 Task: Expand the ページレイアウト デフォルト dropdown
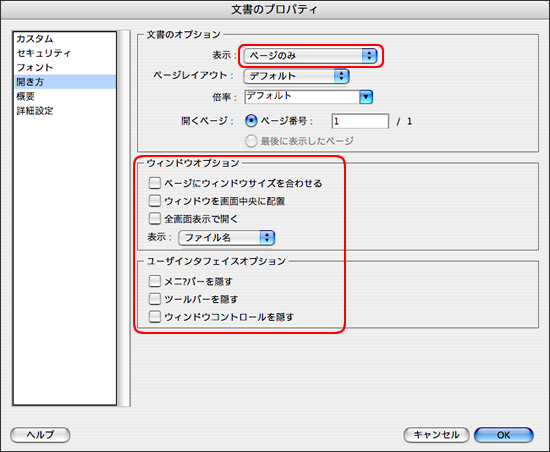296,76
